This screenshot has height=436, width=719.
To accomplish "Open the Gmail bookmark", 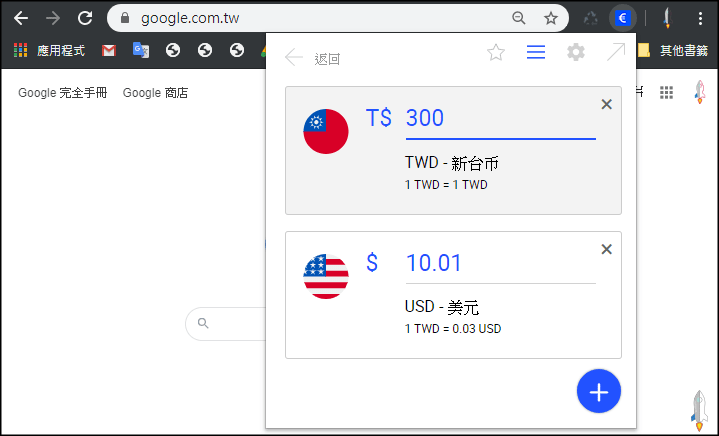I will point(109,50).
